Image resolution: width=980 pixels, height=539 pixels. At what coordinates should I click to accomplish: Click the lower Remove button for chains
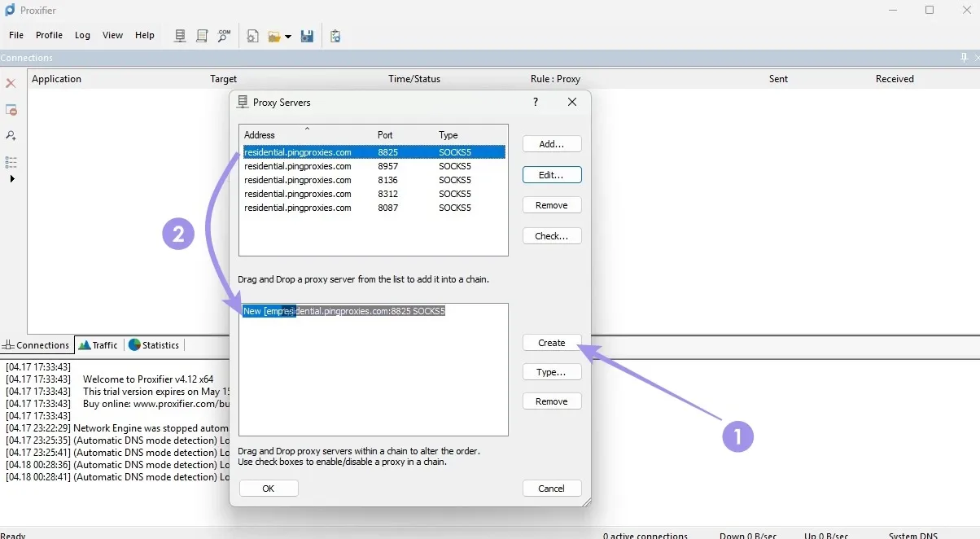pyautogui.click(x=552, y=401)
